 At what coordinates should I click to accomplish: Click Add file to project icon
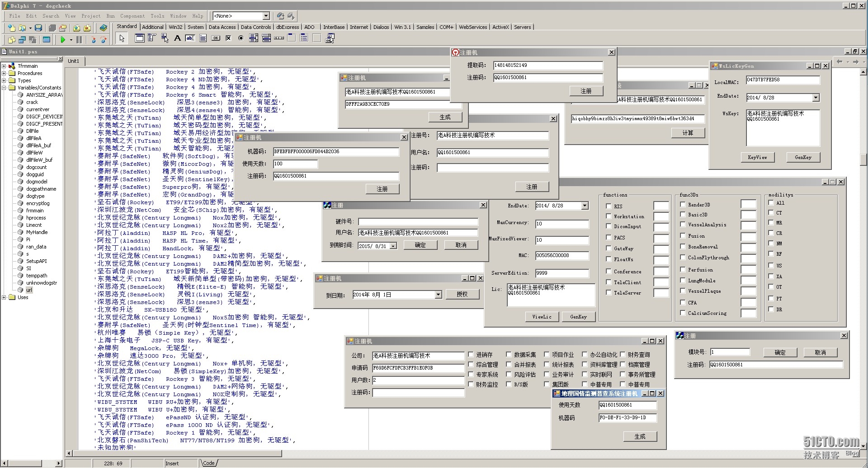click(76, 28)
